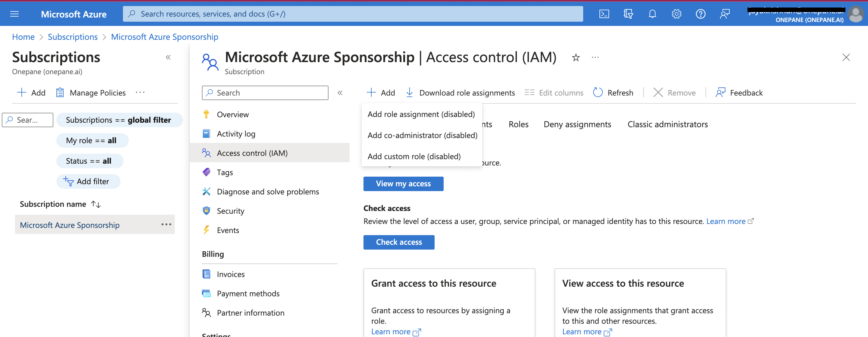Viewport: 868px width, 337px height.
Task: Click Add in the Subscriptions panel
Action: [x=31, y=93]
